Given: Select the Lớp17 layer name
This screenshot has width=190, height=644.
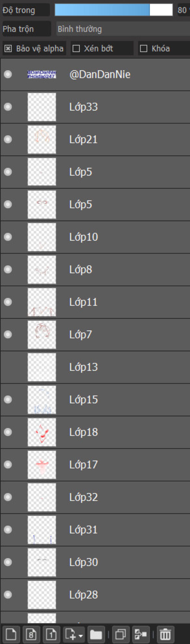Looking at the screenshot, I should click(x=83, y=465).
